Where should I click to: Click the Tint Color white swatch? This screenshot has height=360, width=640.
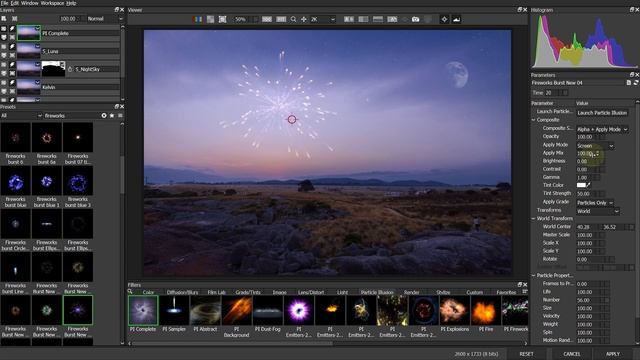581,185
